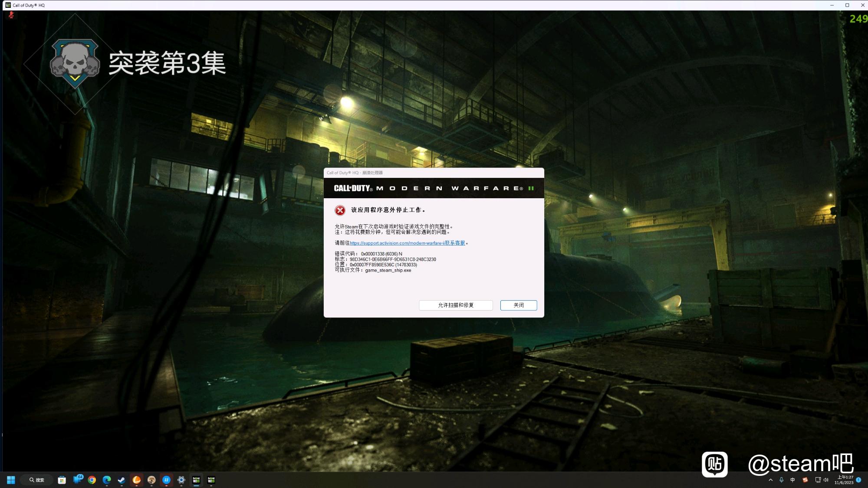Open the volume speaker control
This screenshot has width=868, height=488.
(x=826, y=480)
